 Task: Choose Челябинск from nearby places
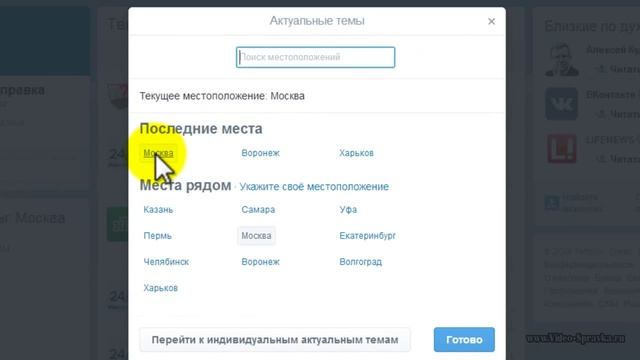tap(166, 262)
